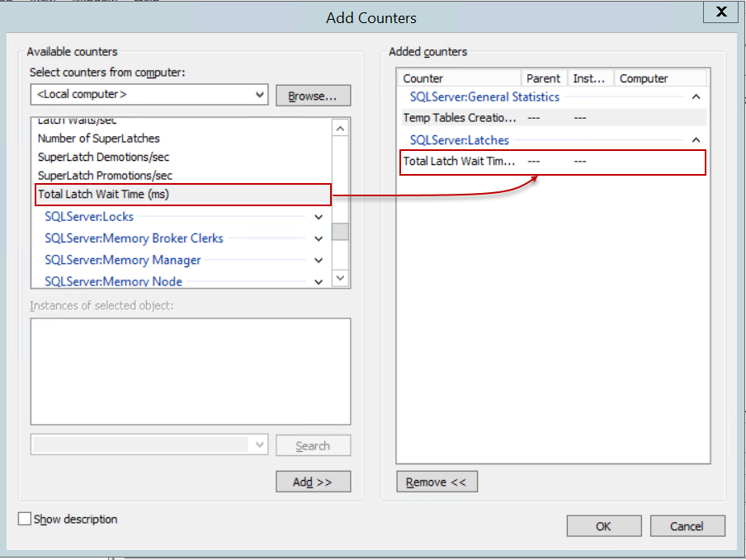Select Total Latch Wait Time (ms) counter

pos(103,195)
